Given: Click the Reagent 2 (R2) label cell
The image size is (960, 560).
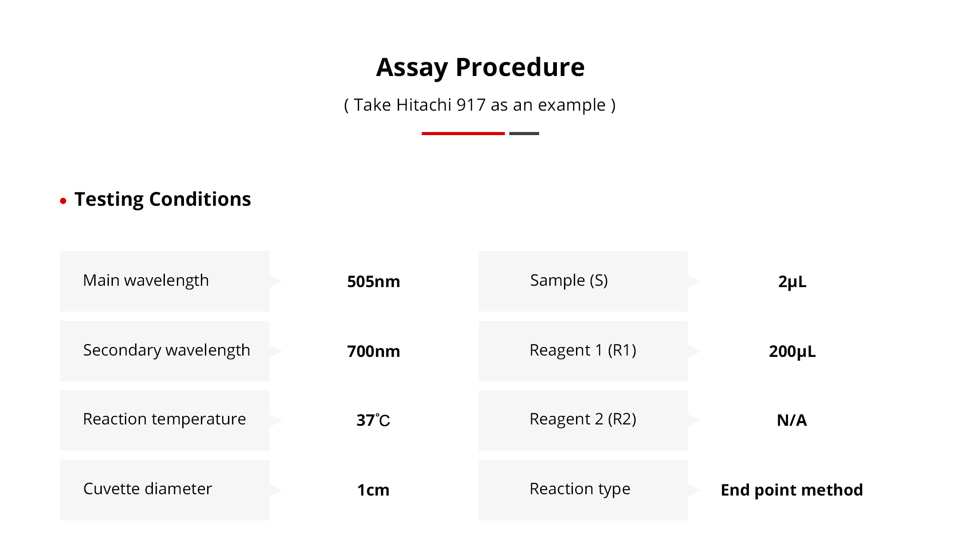Looking at the screenshot, I should click(x=583, y=420).
